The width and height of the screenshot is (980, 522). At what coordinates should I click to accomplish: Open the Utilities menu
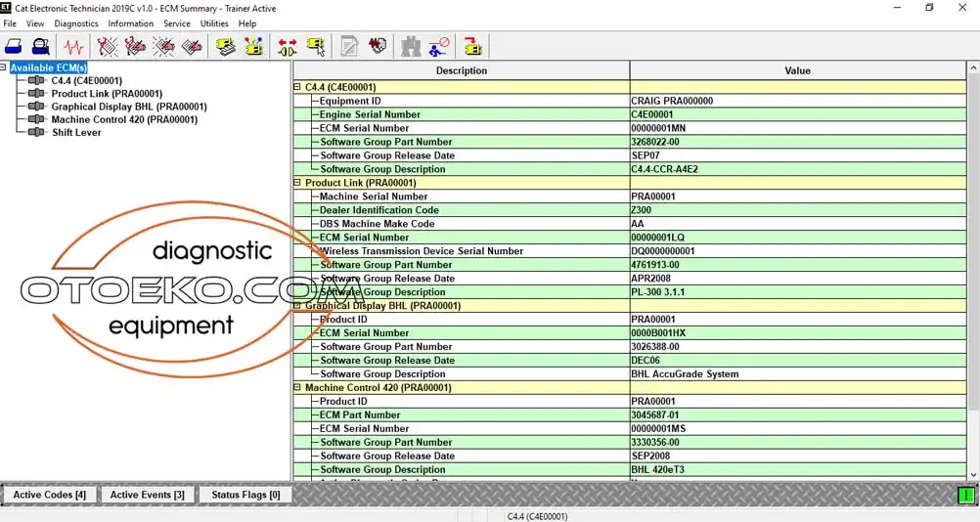(x=214, y=23)
